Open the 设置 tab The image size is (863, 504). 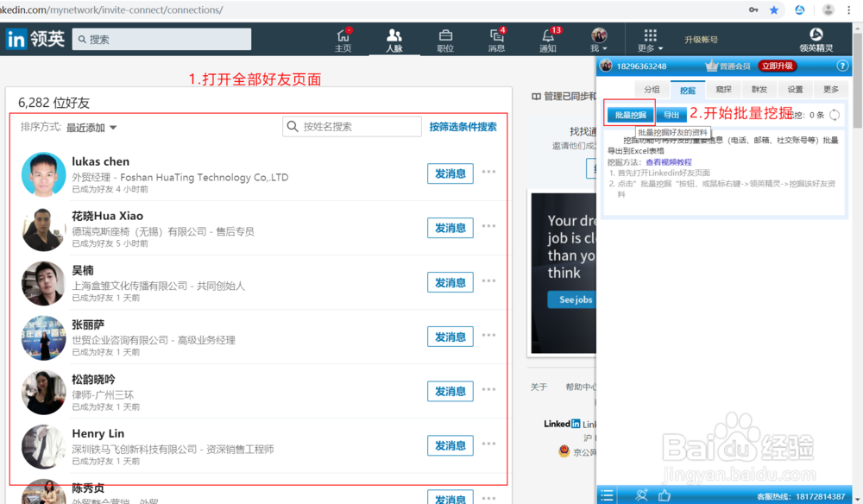(x=795, y=90)
